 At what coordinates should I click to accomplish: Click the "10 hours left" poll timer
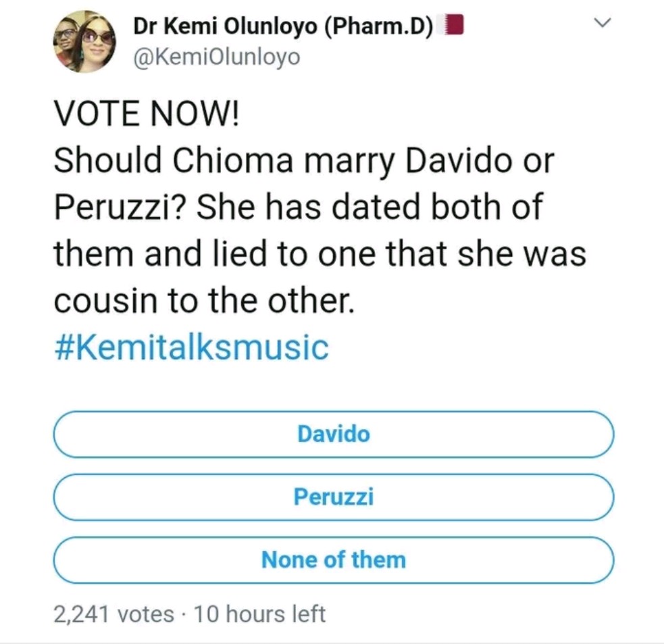(259, 614)
